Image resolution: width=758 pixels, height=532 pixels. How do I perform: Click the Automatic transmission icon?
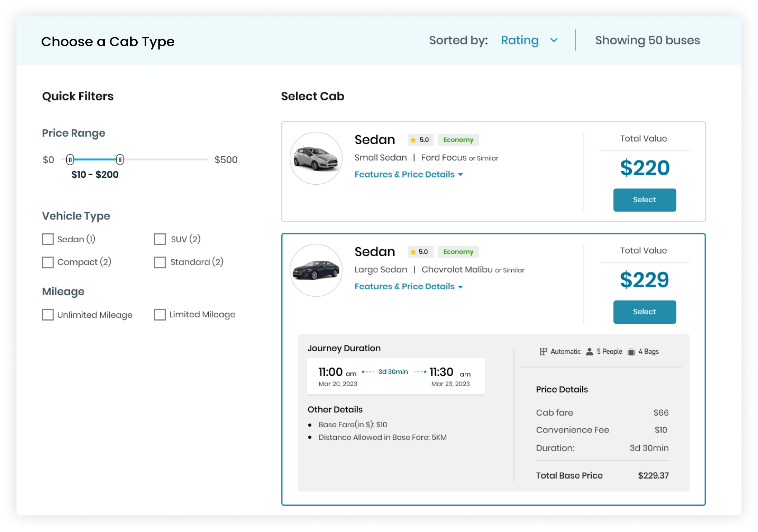(x=543, y=352)
